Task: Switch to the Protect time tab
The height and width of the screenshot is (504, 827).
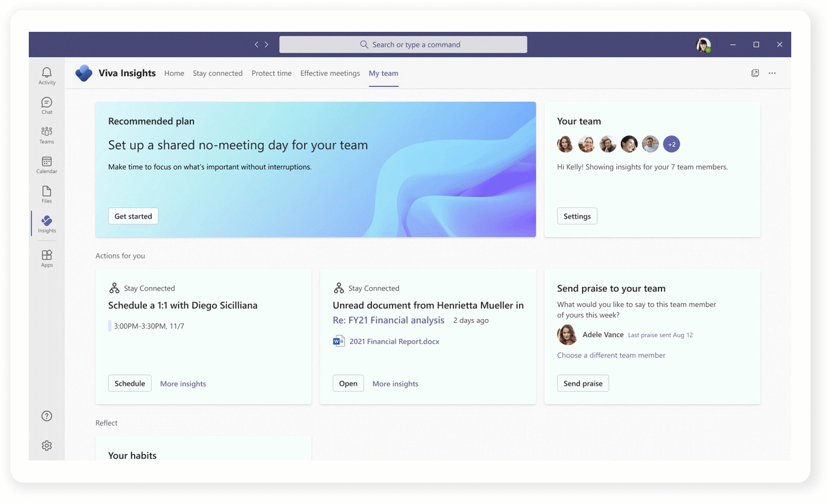Action: pos(271,73)
